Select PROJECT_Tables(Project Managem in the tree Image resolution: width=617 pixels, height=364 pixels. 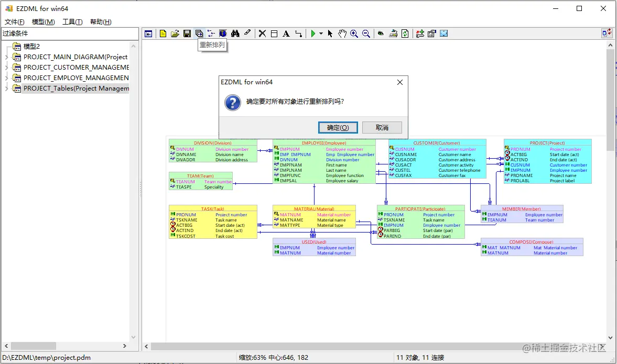click(x=77, y=89)
